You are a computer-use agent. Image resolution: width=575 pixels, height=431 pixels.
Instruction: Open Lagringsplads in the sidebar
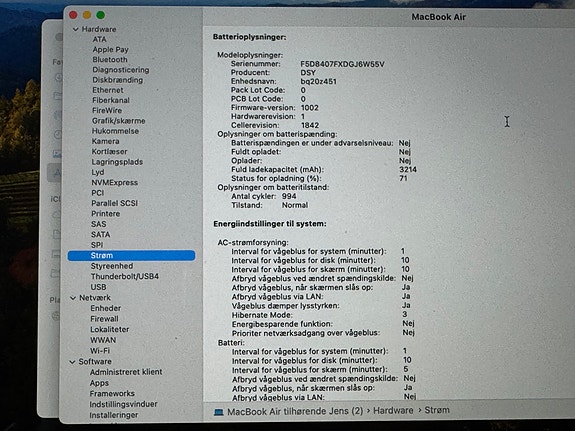(117, 162)
